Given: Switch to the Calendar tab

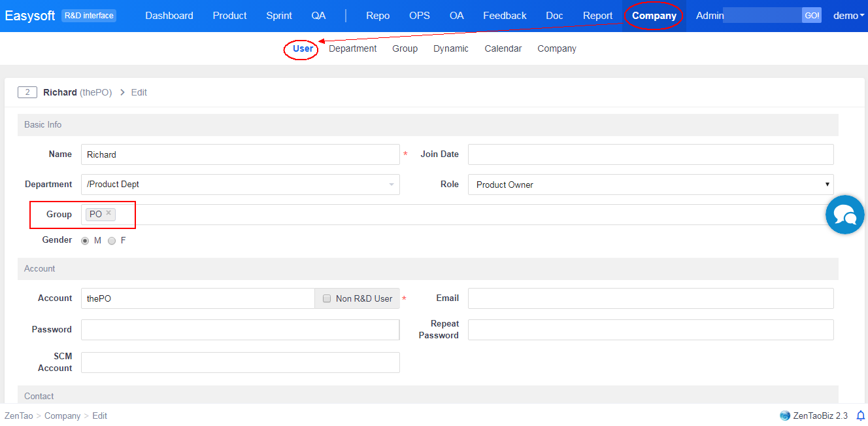Looking at the screenshot, I should pos(503,48).
